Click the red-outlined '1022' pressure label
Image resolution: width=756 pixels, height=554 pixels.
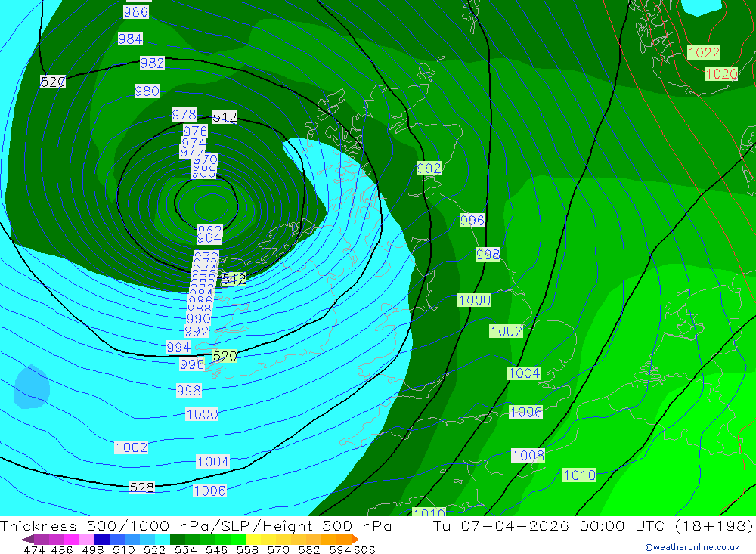(704, 53)
